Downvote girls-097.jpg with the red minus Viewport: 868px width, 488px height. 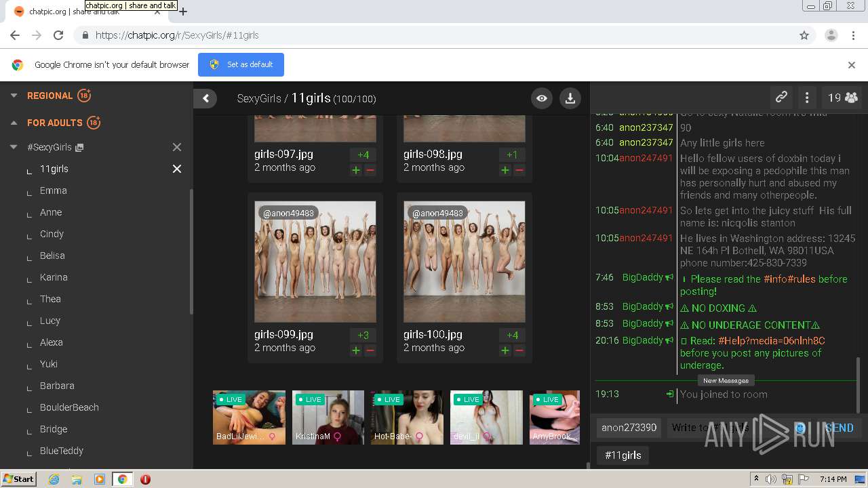(370, 170)
